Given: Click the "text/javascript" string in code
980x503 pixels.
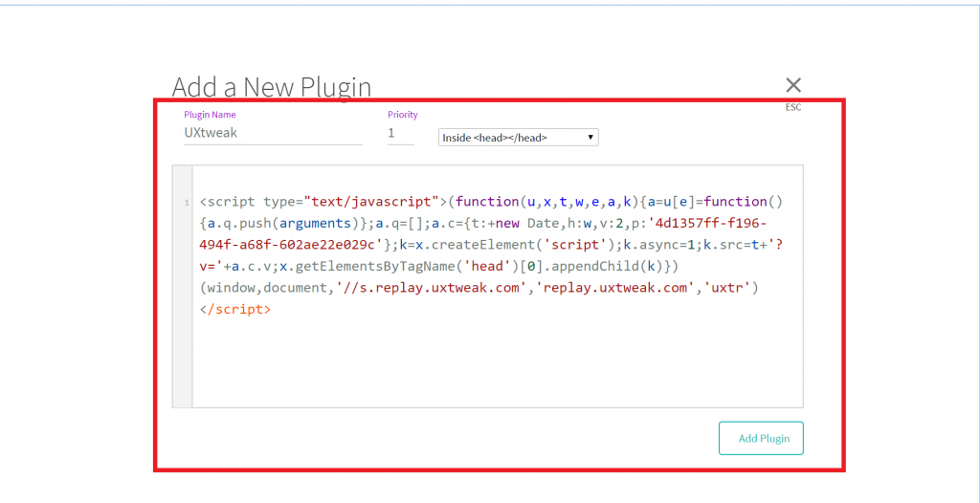Looking at the screenshot, I should point(371,202).
